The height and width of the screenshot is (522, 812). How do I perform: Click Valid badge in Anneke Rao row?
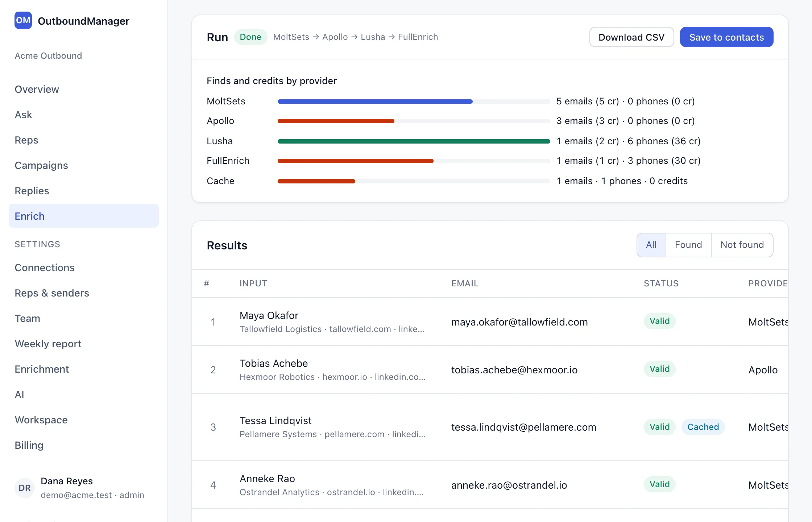coord(659,484)
